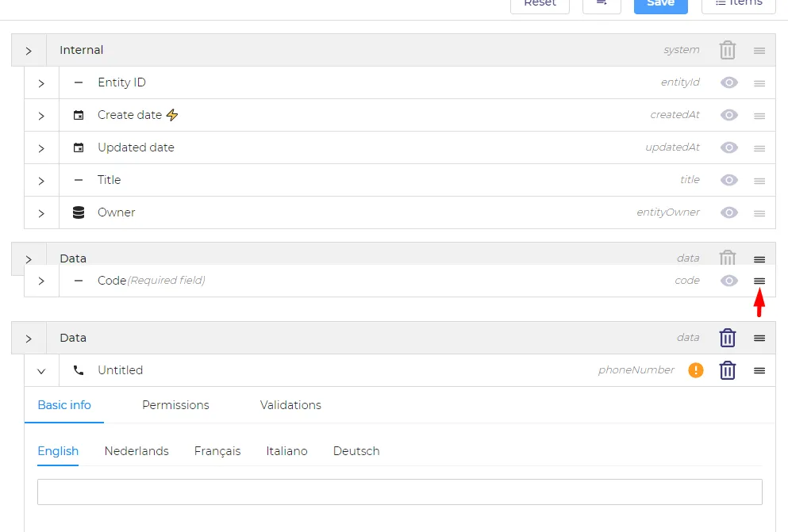788x532 pixels.
Task: Select the Français language tab
Action: click(x=217, y=450)
